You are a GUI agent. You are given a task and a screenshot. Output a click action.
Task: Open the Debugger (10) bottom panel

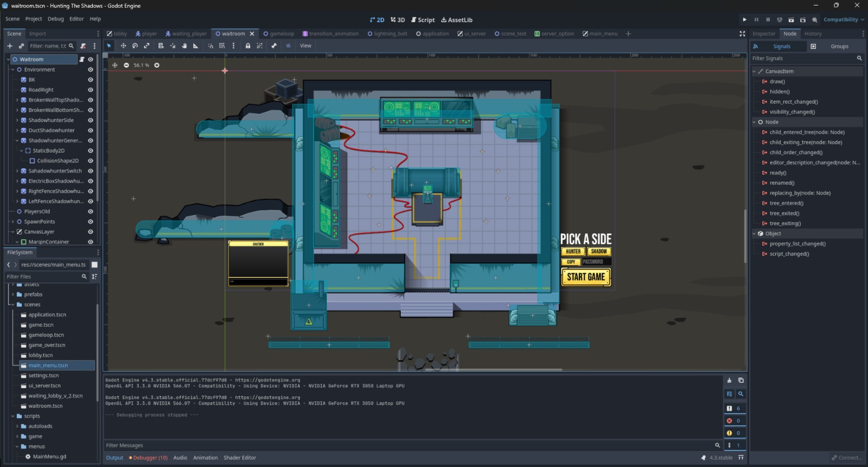(149, 458)
